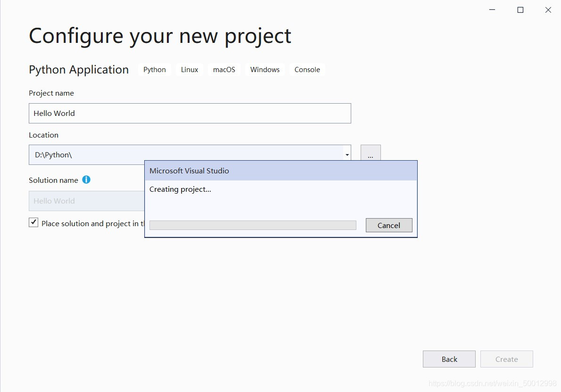Browse for location with ellipsis button

pos(370,153)
